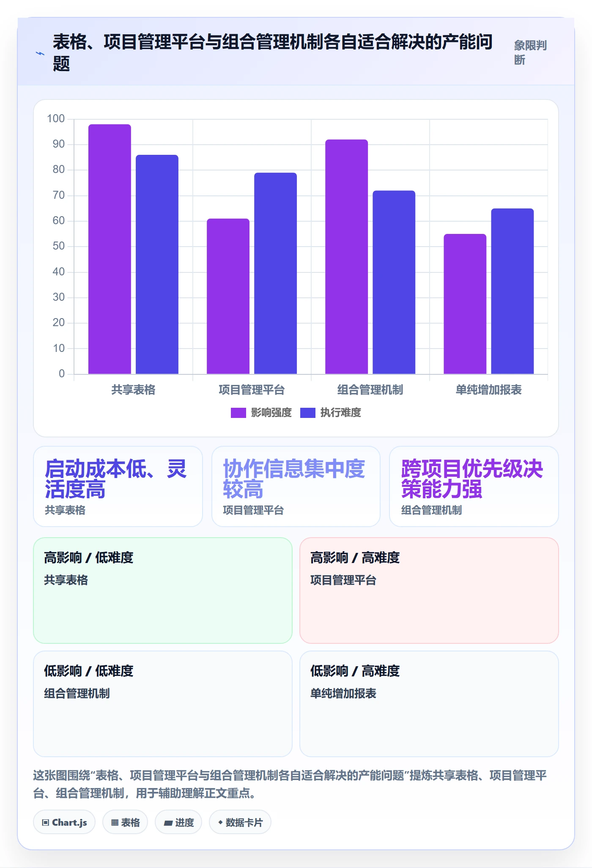Click the purple 影响强度 bar for 共享表格
The width and height of the screenshot is (592, 868).
tap(110, 249)
